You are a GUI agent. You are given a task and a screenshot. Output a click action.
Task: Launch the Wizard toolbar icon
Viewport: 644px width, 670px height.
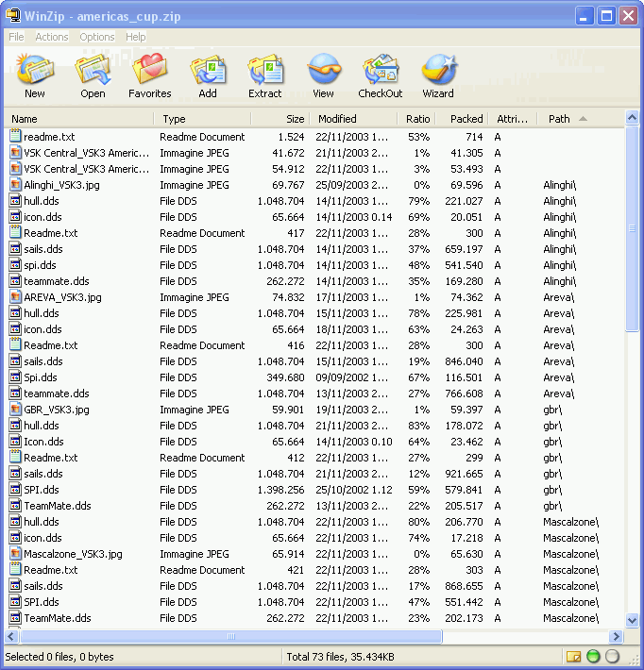[439, 69]
